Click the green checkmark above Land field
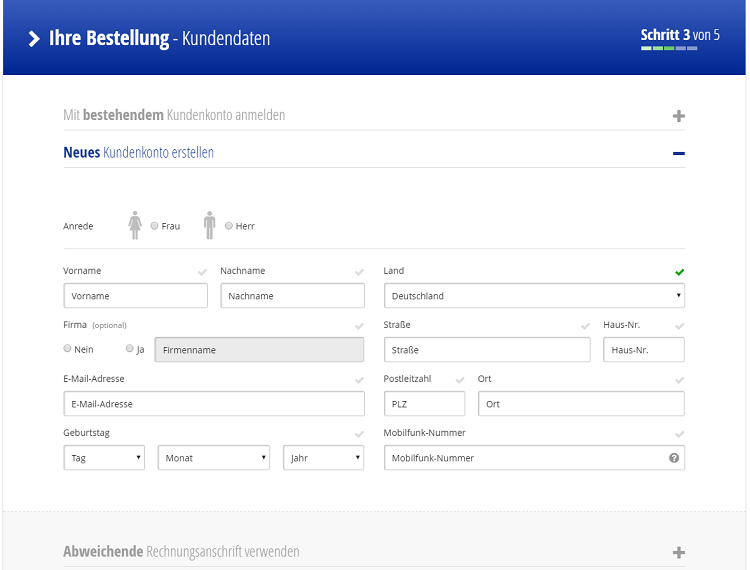This screenshot has height=570, width=750. [680, 272]
